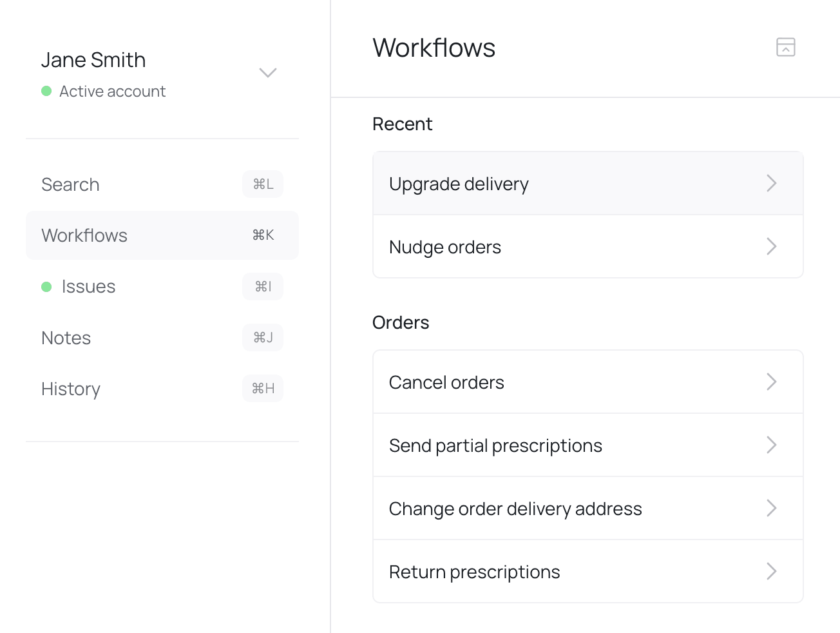Expand the Cancel orders workflow chevron
Screen dimensions: 840x633
[x=772, y=382]
